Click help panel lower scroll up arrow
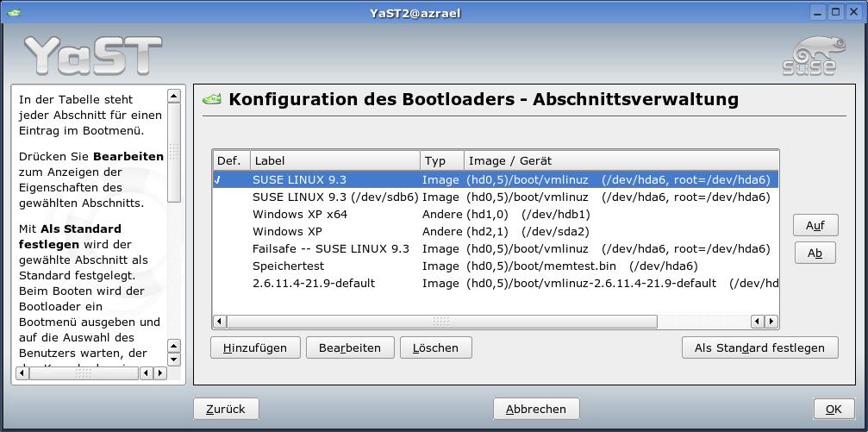This screenshot has height=432, width=868. 174,346
